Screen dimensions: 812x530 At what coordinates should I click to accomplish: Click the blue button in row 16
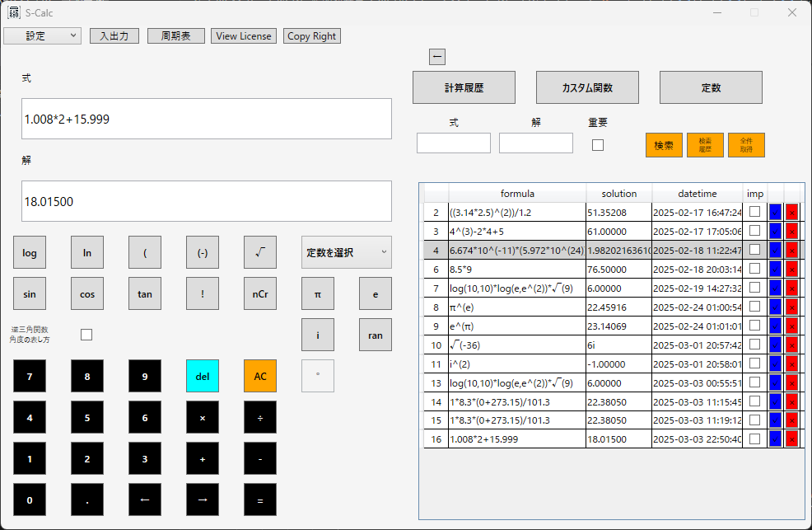click(x=775, y=439)
